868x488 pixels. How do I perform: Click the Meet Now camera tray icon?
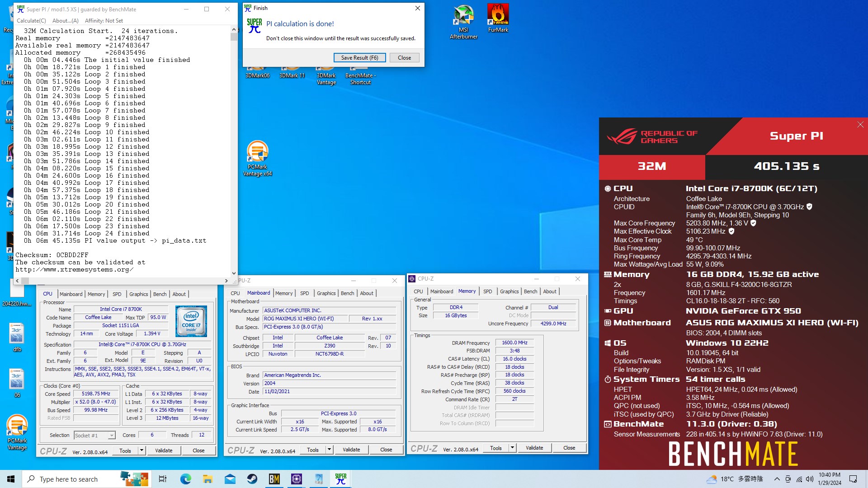click(788, 479)
